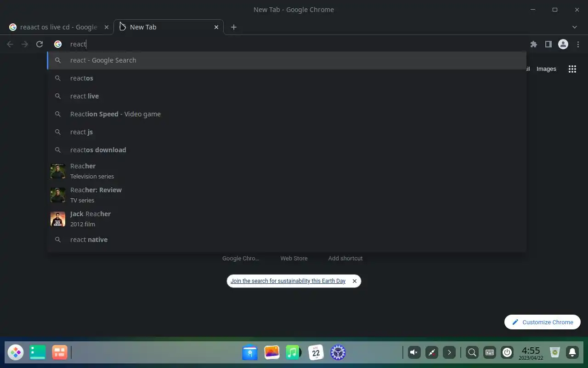
Task: Click the back navigation arrow
Action: [x=10, y=44]
